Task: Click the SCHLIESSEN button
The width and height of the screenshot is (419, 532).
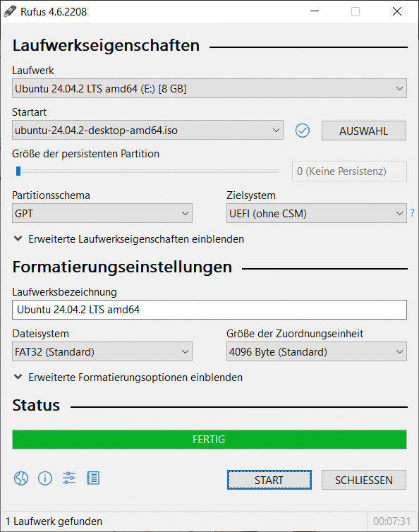Action: (x=364, y=480)
